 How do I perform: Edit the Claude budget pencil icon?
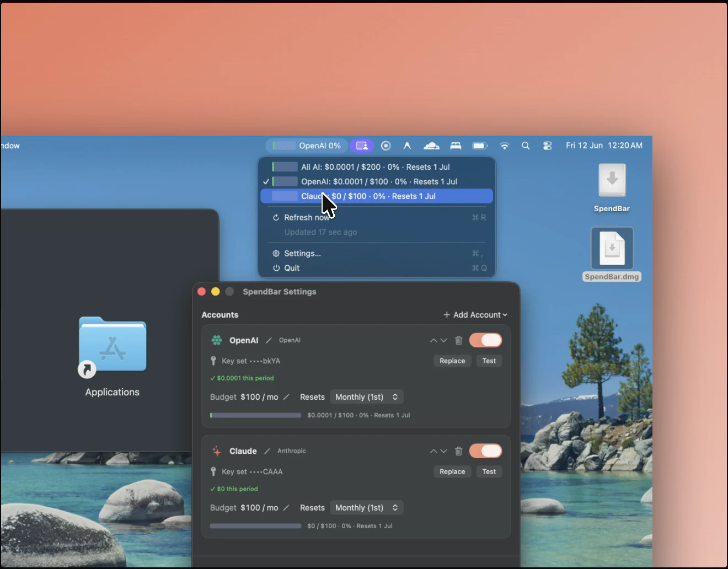tap(286, 508)
